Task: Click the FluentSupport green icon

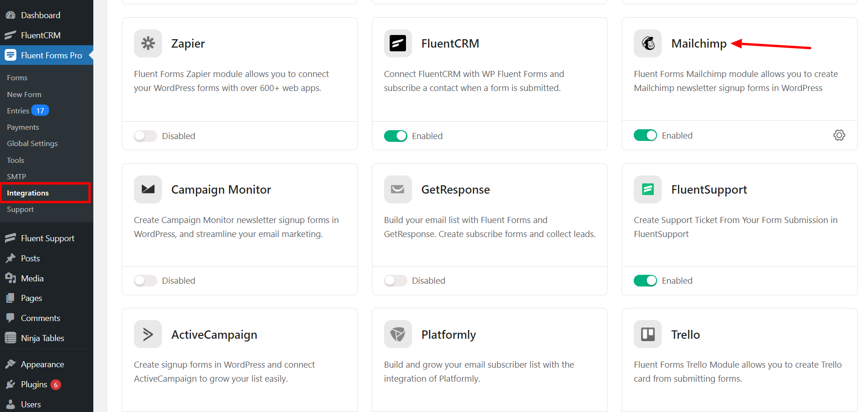Action: 648,189
